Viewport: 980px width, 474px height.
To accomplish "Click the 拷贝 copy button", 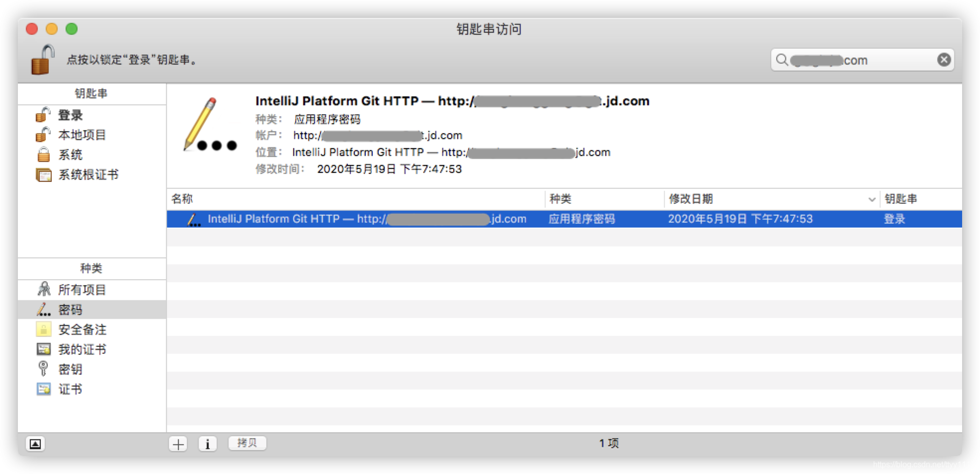I will pos(247,443).
